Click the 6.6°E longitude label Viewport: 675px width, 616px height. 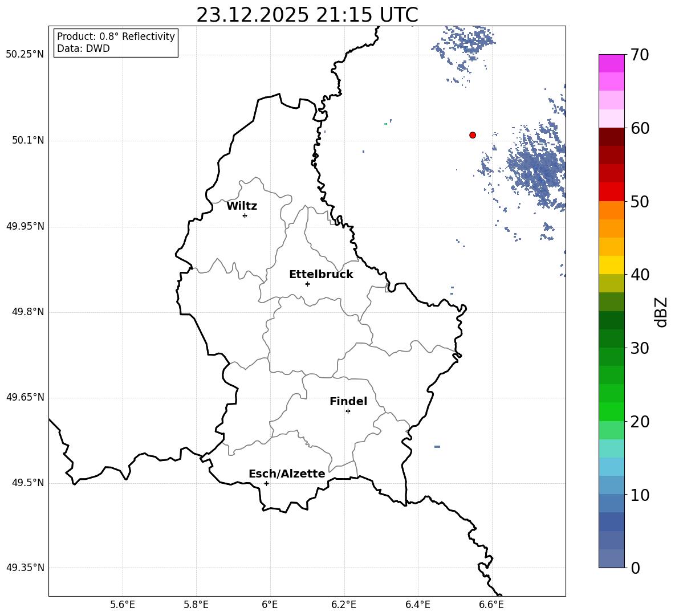tap(491, 605)
